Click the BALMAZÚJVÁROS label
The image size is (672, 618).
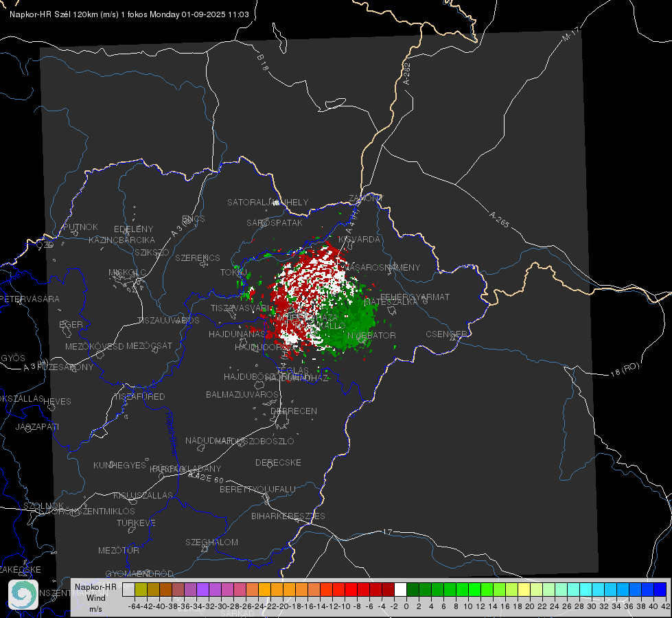[x=242, y=394]
